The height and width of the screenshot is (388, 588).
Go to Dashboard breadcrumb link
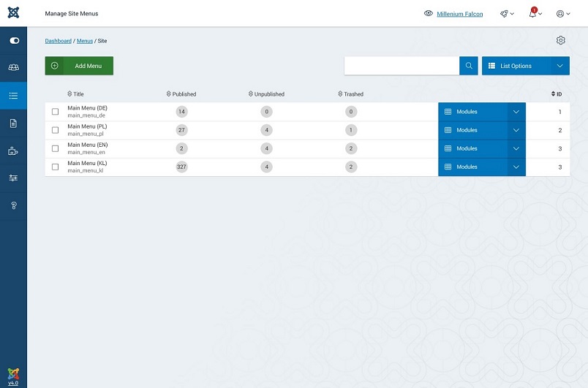59,41
